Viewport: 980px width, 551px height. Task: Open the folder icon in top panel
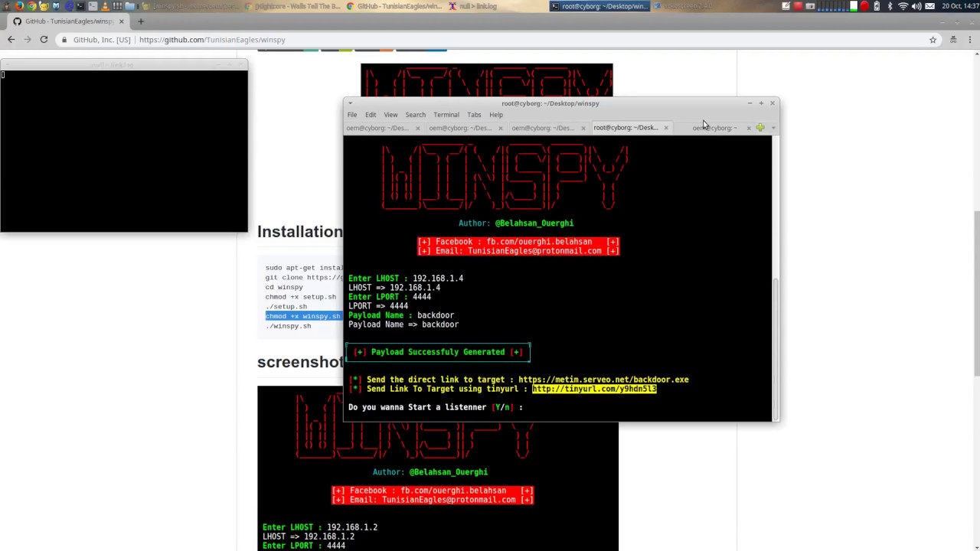(x=129, y=6)
